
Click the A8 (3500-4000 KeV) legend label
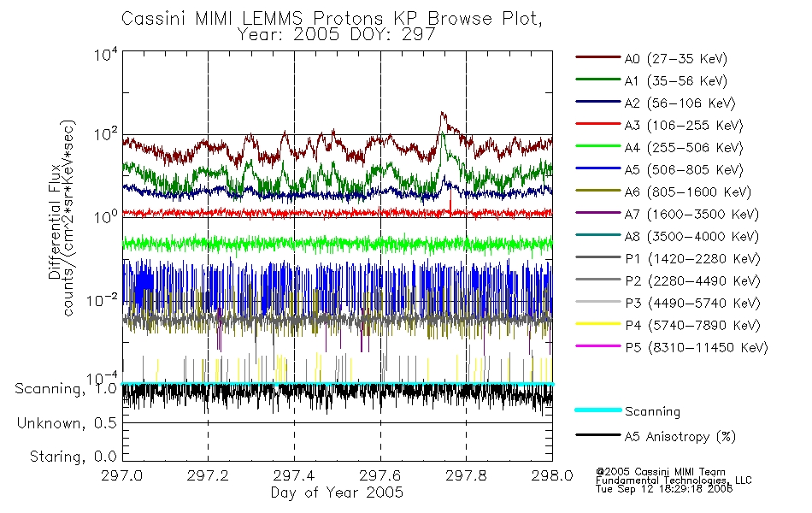coord(691,237)
